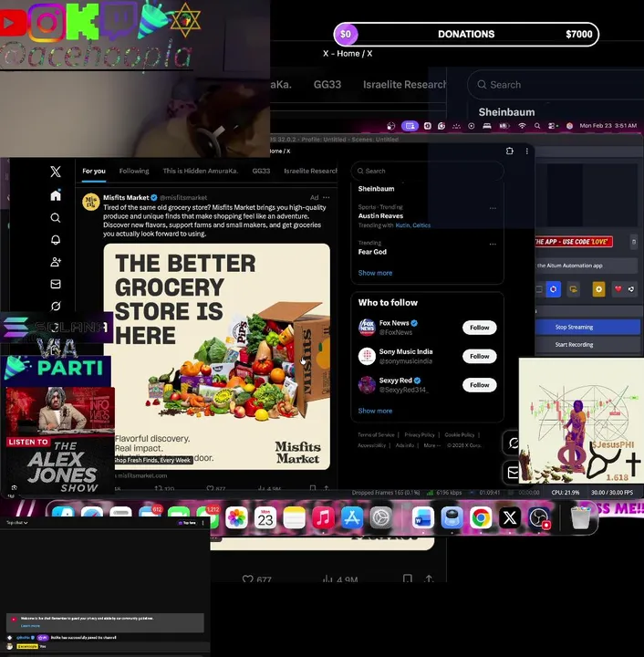Image resolution: width=644 pixels, height=657 pixels.
Task: Click the Austin Reaves trending topic
Action: (x=380, y=215)
